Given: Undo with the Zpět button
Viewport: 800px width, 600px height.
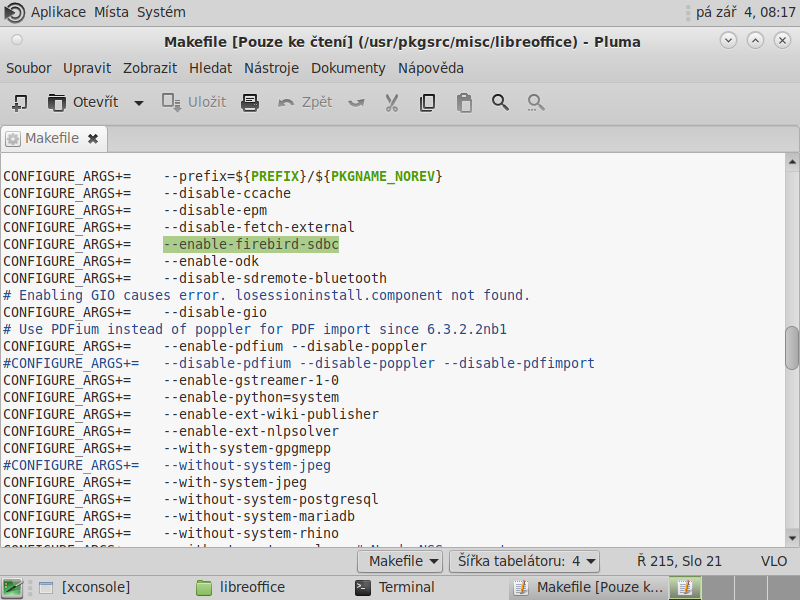Looking at the screenshot, I should click(305, 103).
